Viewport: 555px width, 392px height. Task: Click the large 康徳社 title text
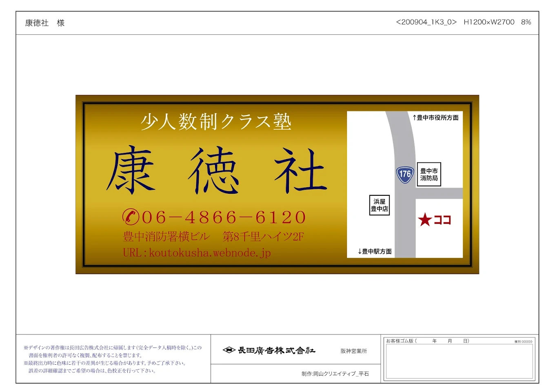click(216, 171)
